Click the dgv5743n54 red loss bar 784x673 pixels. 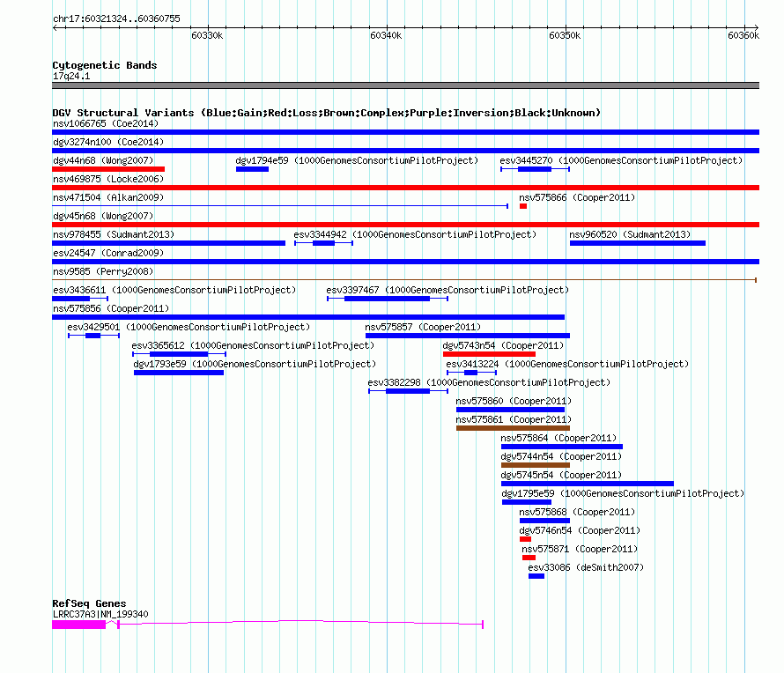489,354
